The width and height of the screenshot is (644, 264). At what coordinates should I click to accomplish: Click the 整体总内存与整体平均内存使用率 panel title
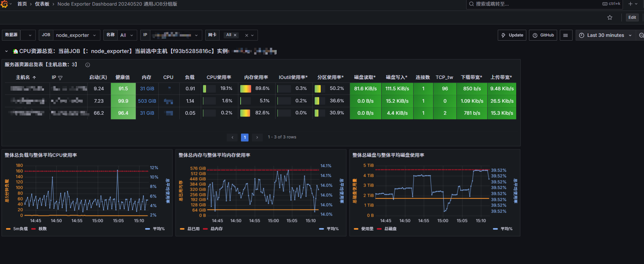pyautogui.click(x=214, y=155)
